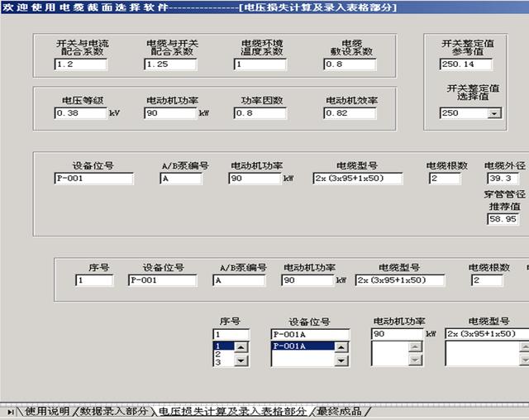This screenshot has width=529, height=420.
Task: Switch to the 数据录入部分 sheet tab
Action: [113, 411]
